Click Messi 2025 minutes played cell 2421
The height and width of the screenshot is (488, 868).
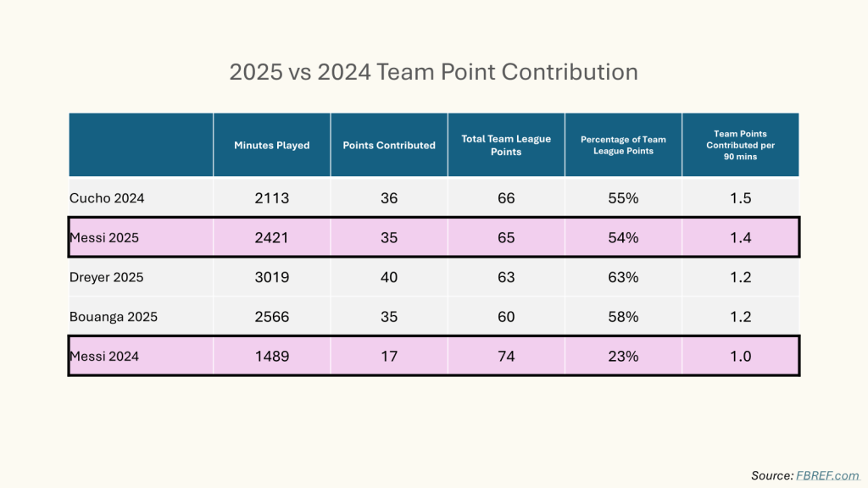pyautogui.click(x=272, y=238)
